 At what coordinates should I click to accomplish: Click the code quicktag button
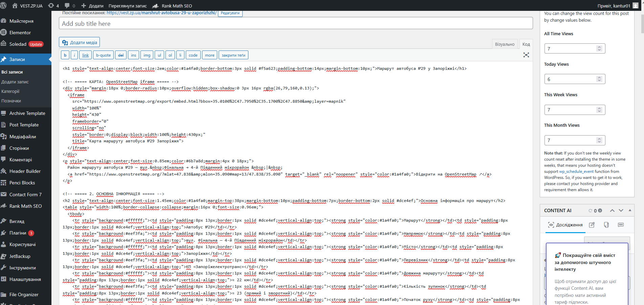point(193,55)
